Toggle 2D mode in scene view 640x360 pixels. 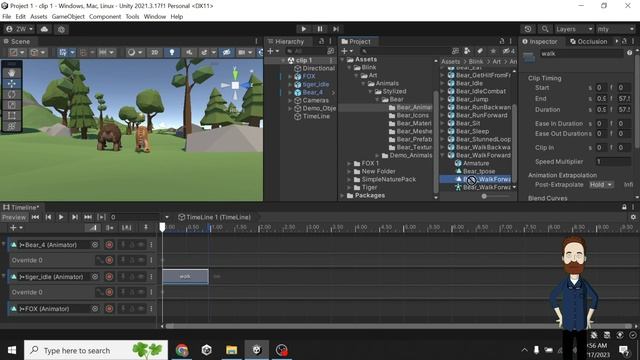coord(155,52)
